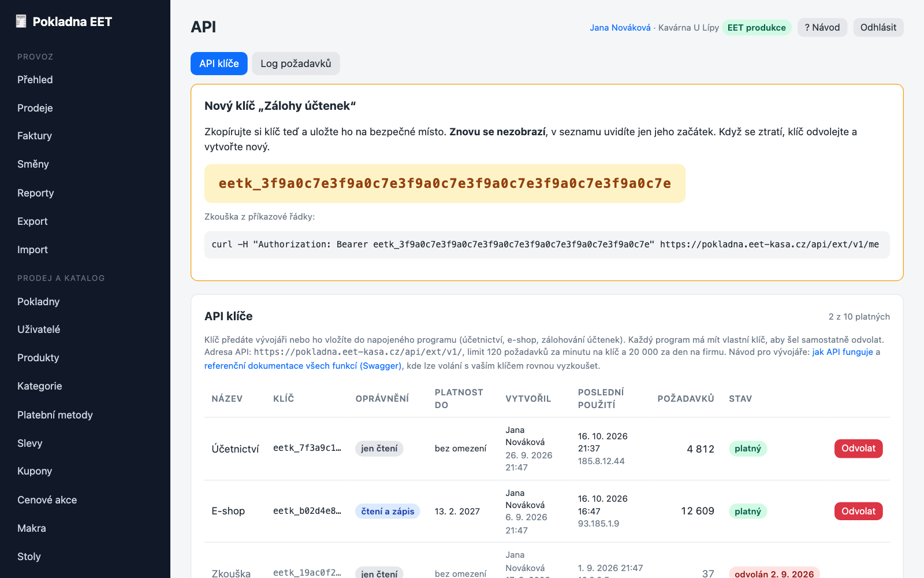Viewport: 924px width, 578px height.
Task: Click the Název column header
Action: click(x=227, y=399)
